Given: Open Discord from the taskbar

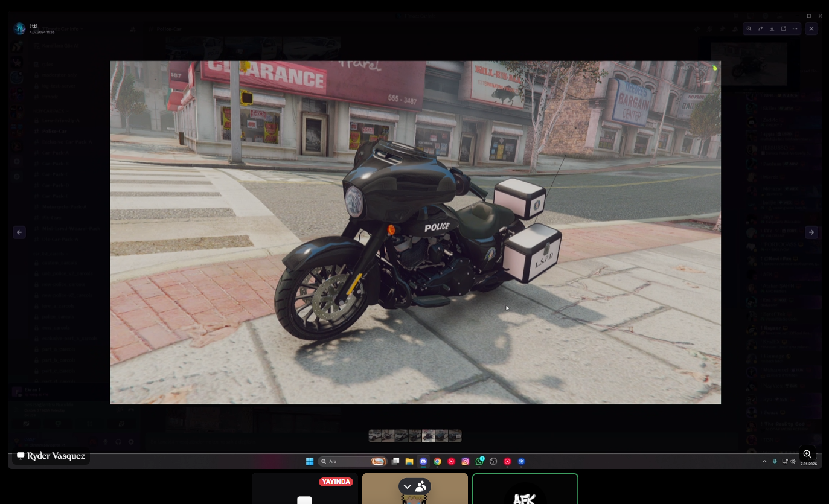Looking at the screenshot, I should 423,461.
